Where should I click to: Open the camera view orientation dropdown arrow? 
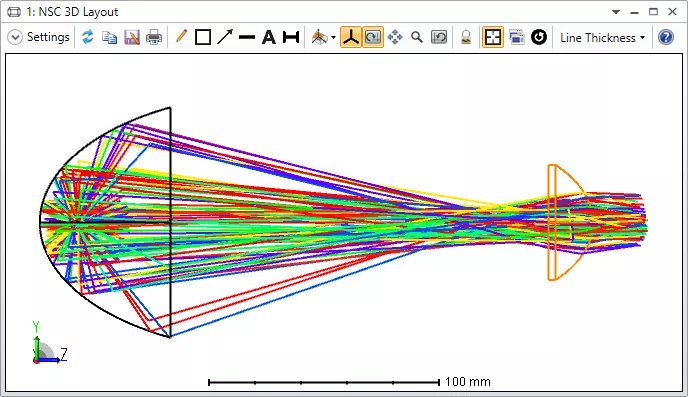point(333,38)
